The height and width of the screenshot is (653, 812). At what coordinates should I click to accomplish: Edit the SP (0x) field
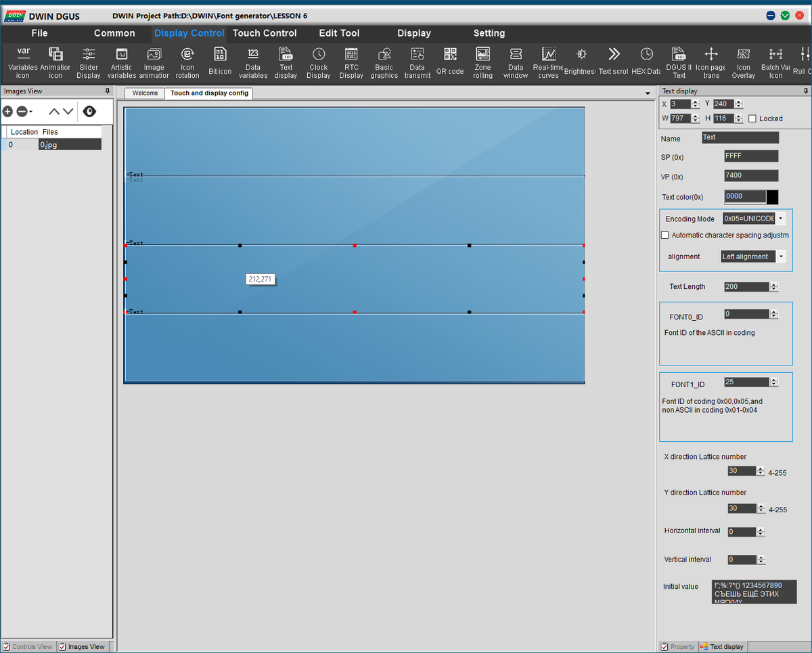[751, 156]
